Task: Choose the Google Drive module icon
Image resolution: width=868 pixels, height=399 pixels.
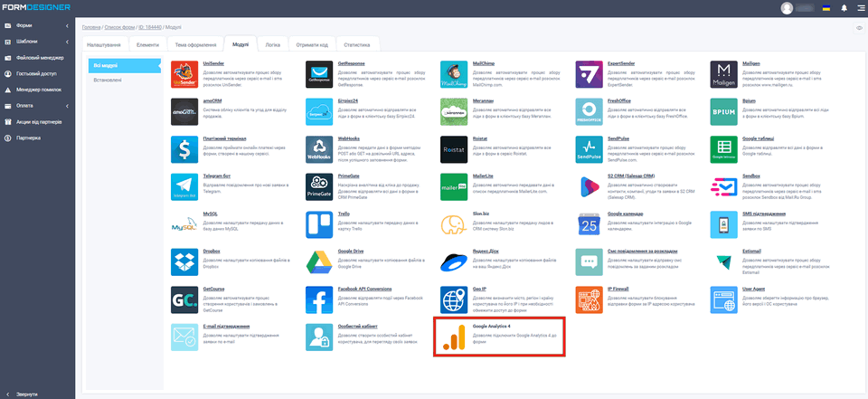Action: tap(319, 261)
